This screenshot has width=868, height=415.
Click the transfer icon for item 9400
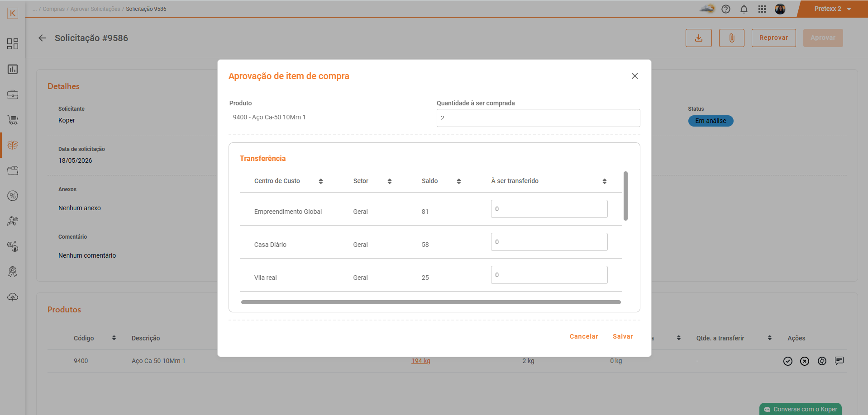coord(822,361)
